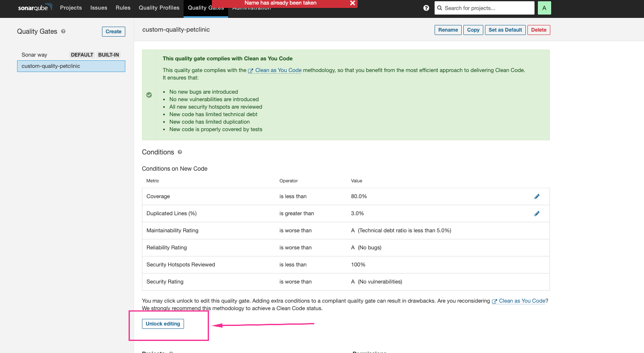Image resolution: width=644 pixels, height=353 pixels.
Task: Click the Rename button
Action: coord(448,30)
